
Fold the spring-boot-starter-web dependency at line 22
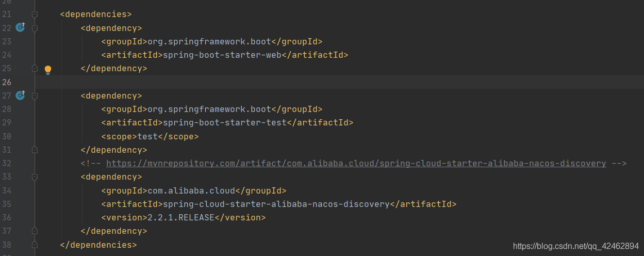(35, 28)
